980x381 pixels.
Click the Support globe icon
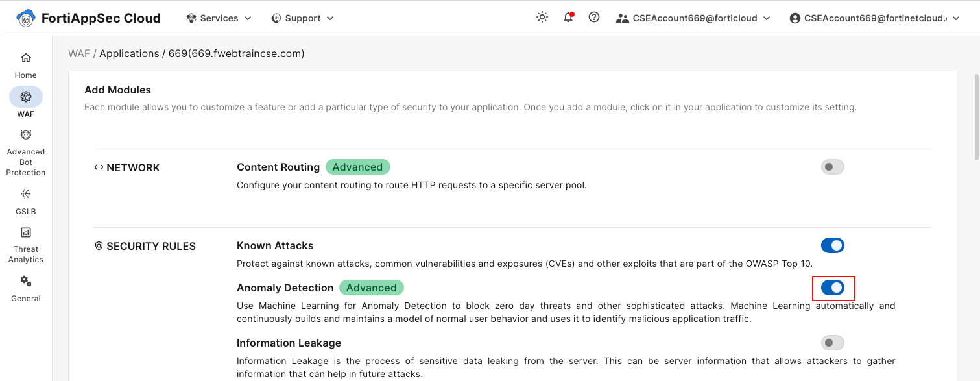(x=276, y=18)
